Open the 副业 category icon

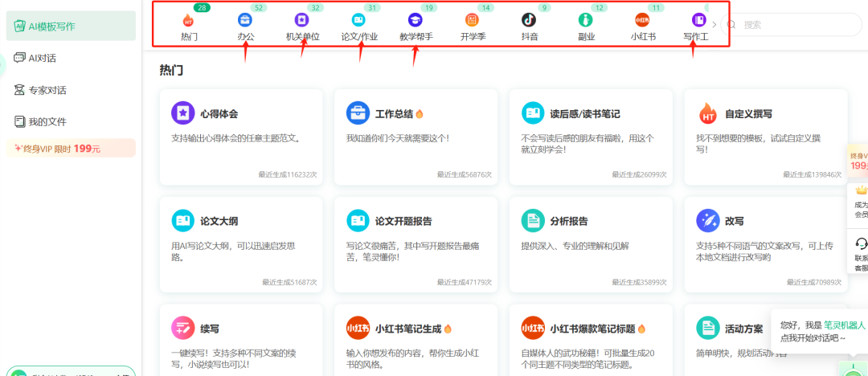point(586,21)
